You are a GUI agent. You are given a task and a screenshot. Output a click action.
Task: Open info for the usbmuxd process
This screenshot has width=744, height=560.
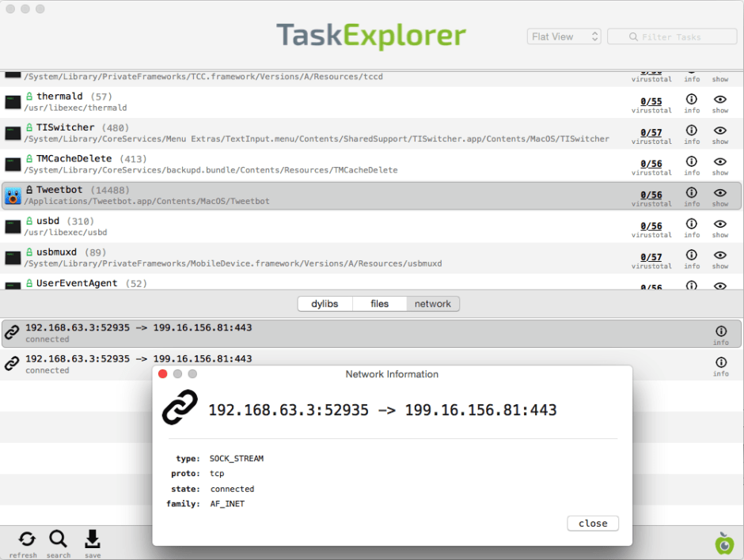(691, 254)
